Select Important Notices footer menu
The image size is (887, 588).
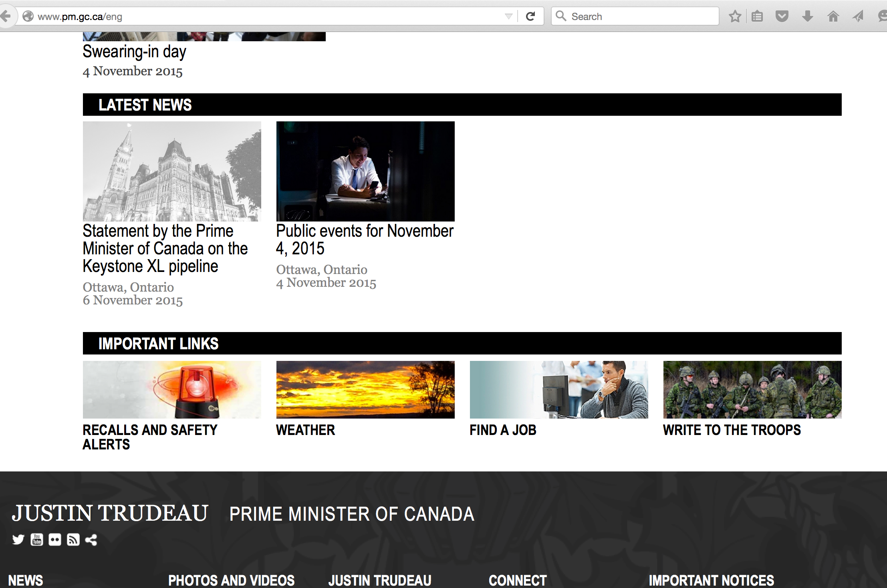712,580
